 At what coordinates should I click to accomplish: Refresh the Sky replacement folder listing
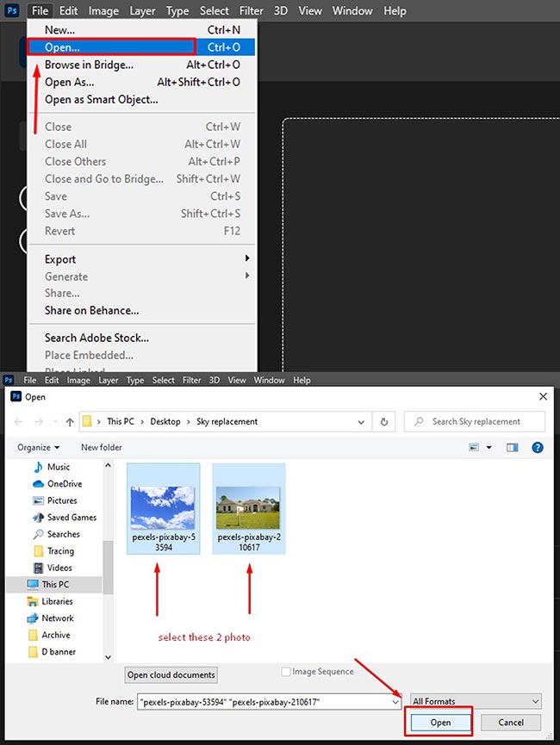coord(385,422)
